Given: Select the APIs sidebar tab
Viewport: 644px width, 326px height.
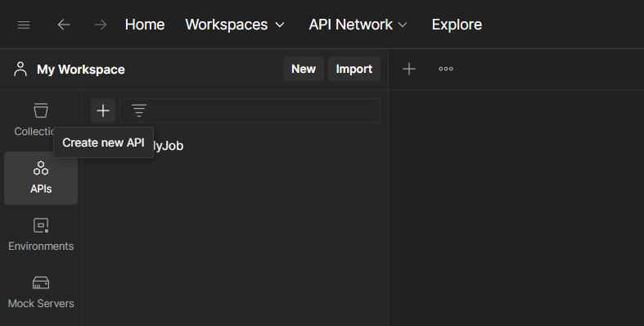Looking at the screenshot, I should 41,178.
